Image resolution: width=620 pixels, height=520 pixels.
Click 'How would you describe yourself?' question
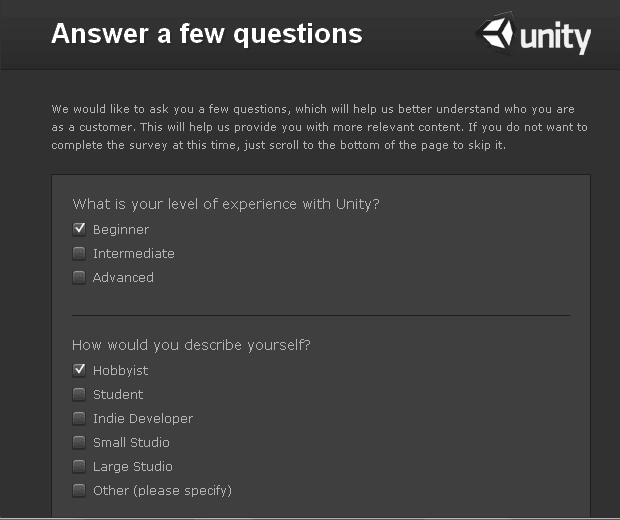point(191,345)
